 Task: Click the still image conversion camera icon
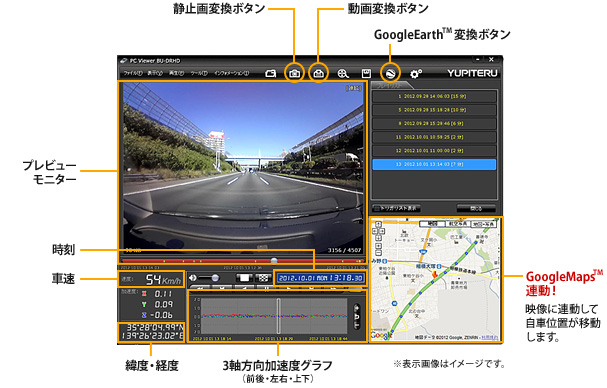point(295,74)
